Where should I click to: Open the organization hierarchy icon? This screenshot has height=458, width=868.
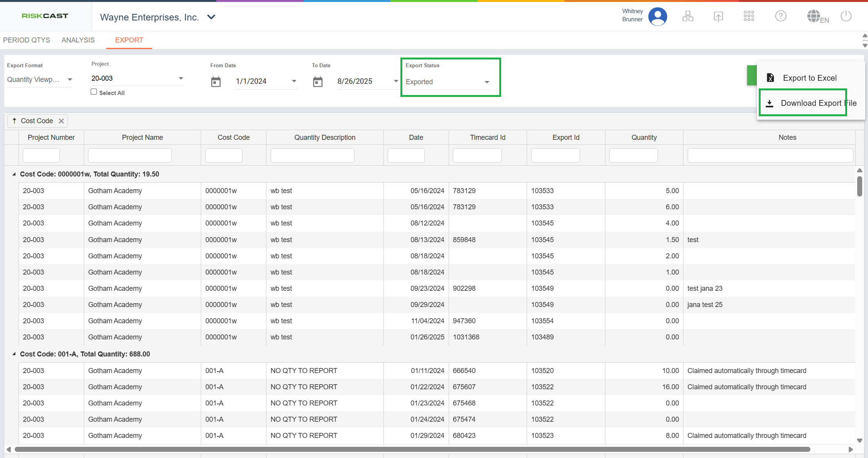(x=688, y=16)
